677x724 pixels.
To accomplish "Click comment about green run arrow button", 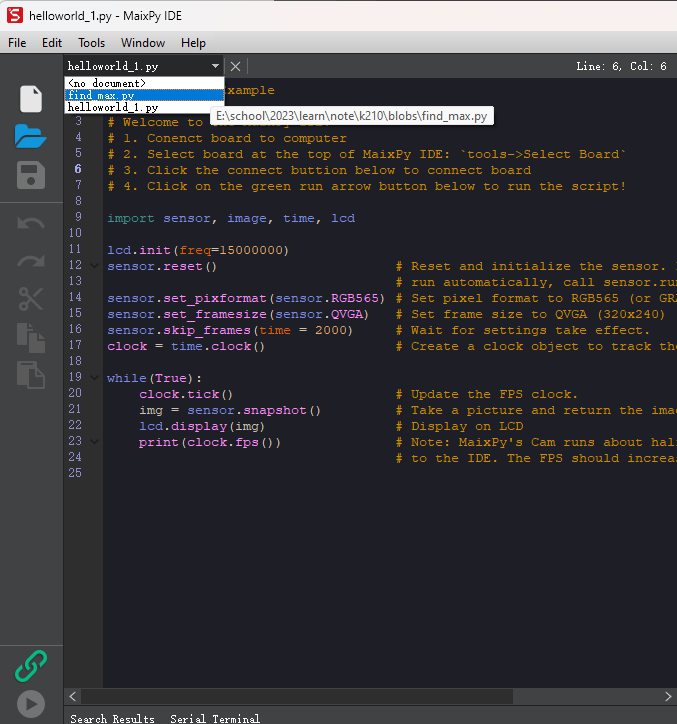I will pos(367,187).
